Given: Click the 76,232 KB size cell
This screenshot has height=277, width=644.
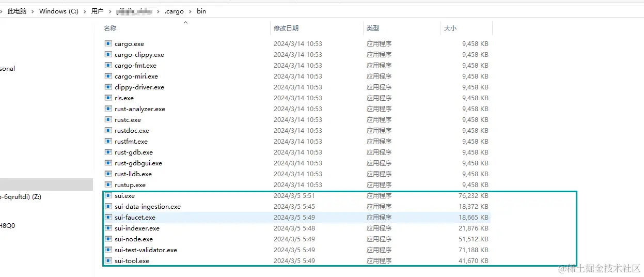Looking at the screenshot, I should point(473,196).
